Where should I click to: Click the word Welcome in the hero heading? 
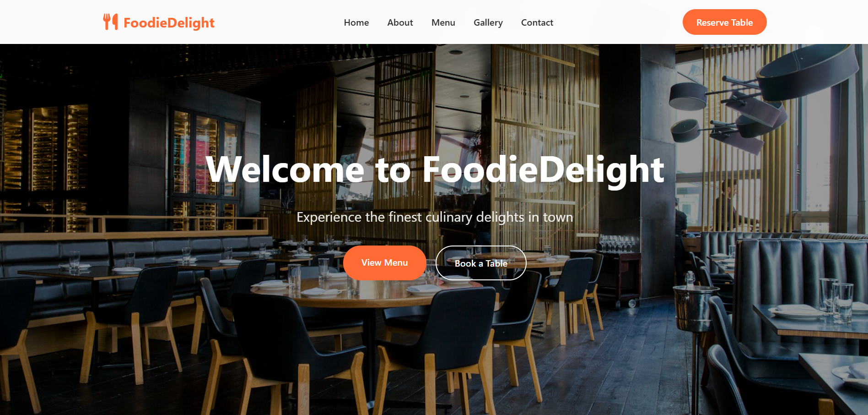click(285, 169)
